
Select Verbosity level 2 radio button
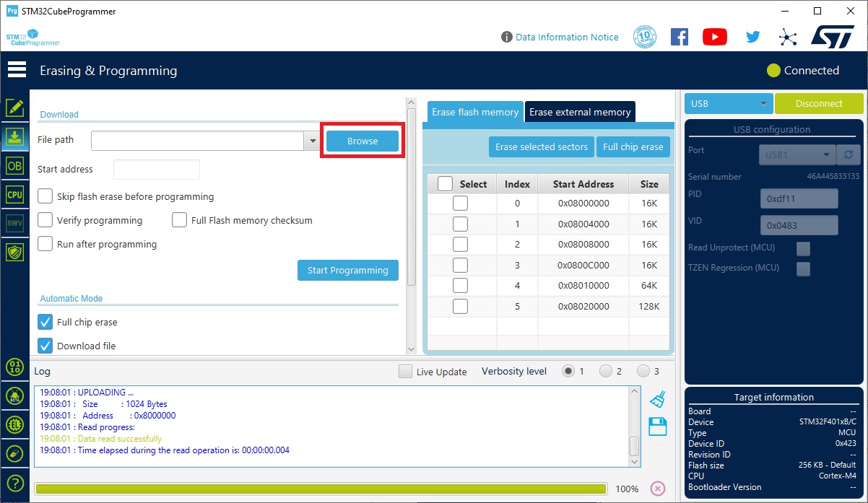(x=605, y=371)
